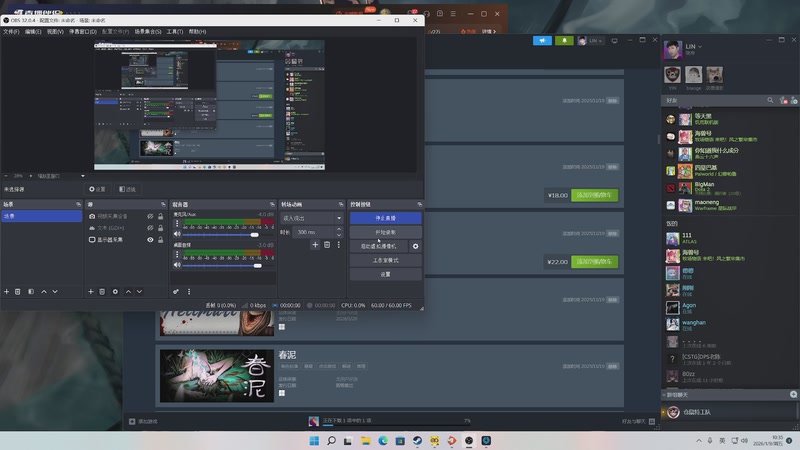Viewport: 800px width, 450px height.
Task: Open transition properties three-dot menu
Action: (x=338, y=245)
